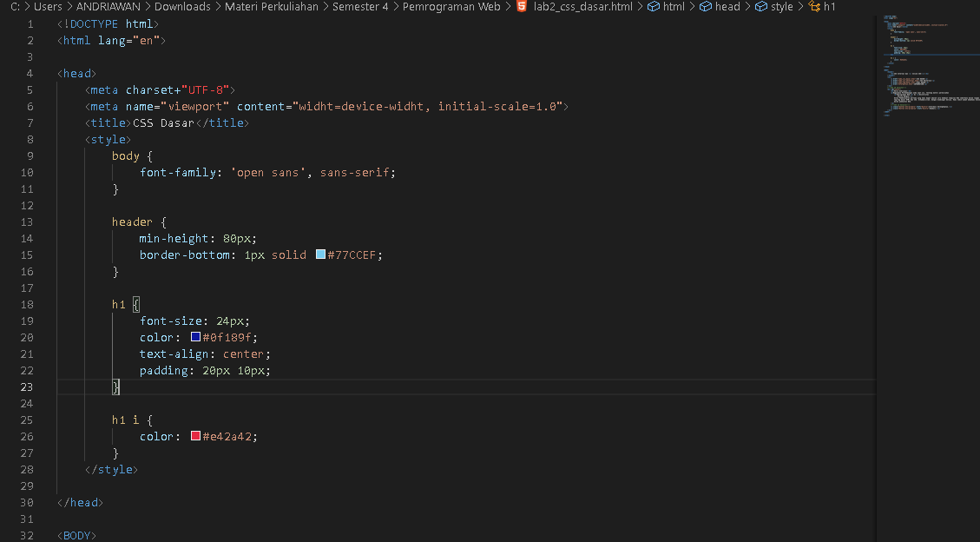The height and width of the screenshot is (542, 980).
Task: Click the red color decorator beside #e42a42
Action: pos(194,436)
